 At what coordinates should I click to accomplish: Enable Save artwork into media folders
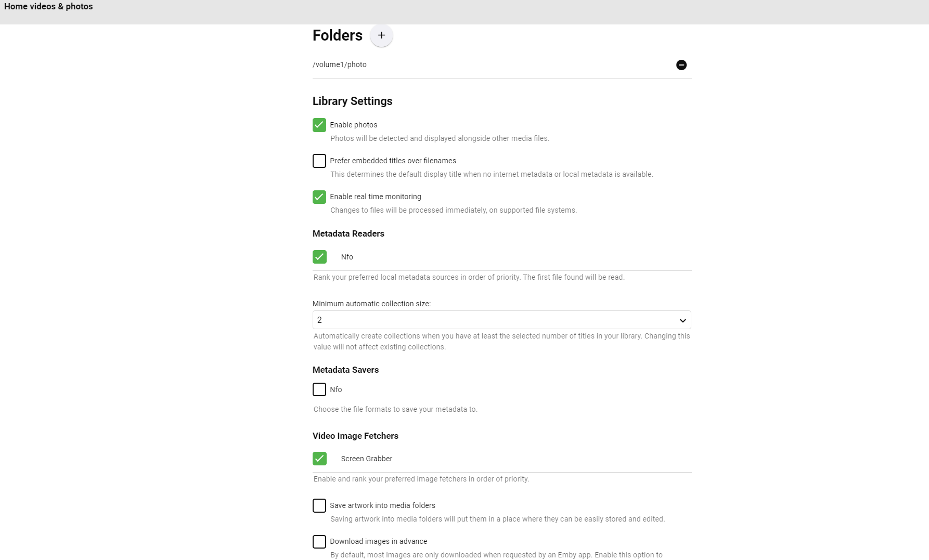click(x=319, y=505)
